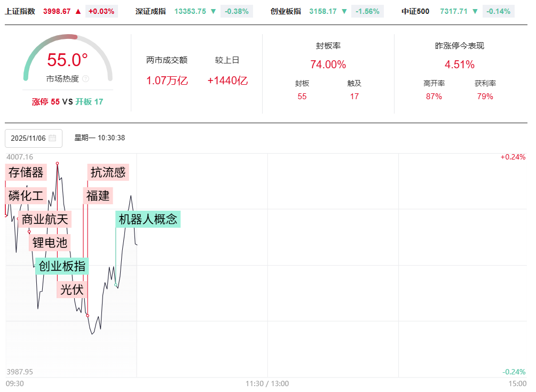Select the 1.07万亿 turnover value
536x392 pixels.
pyautogui.click(x=167, y=81)
